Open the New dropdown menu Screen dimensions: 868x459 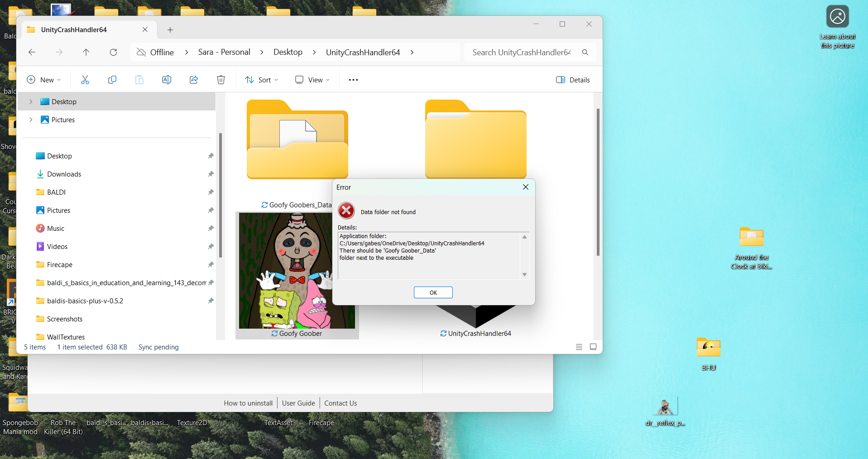tap(43, 80)
